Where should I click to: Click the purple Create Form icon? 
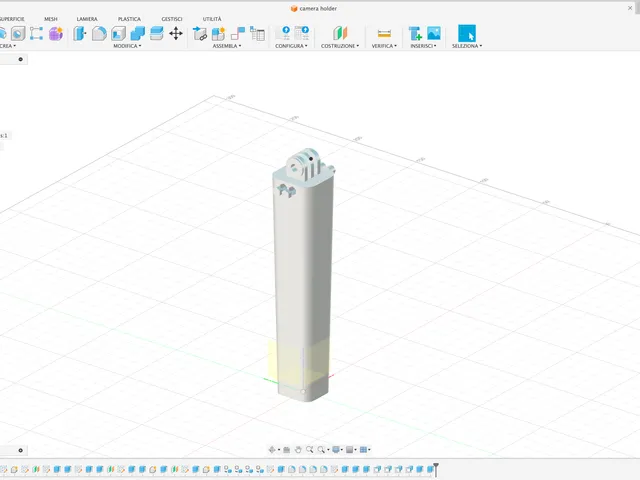56,33
